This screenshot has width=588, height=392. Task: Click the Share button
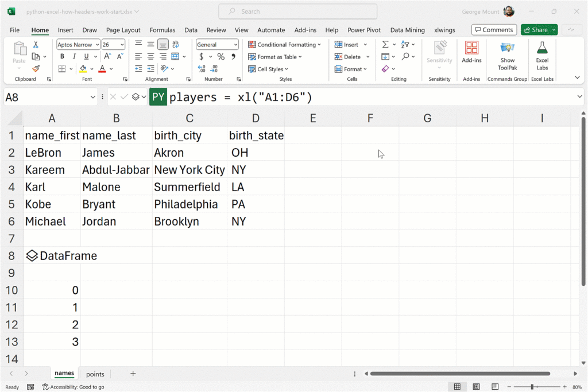[535, 30]
